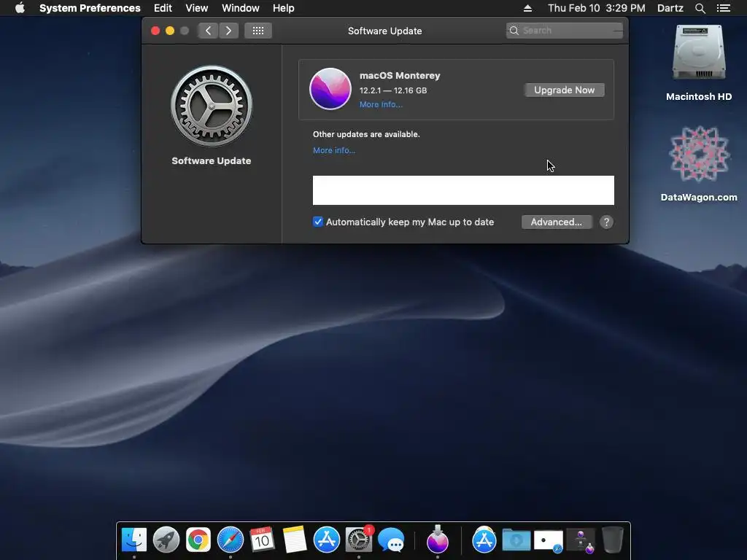
Task: Select DataWagon.com desktop icon
Action: coord(699,164)
